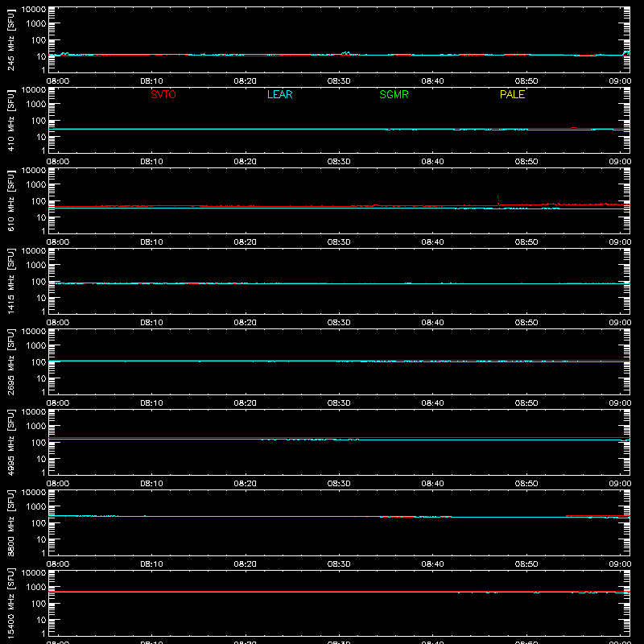Click the cyan LEAR station label
Screen dimensions: 644x644
pyautogui.click(x=279, y=94)
